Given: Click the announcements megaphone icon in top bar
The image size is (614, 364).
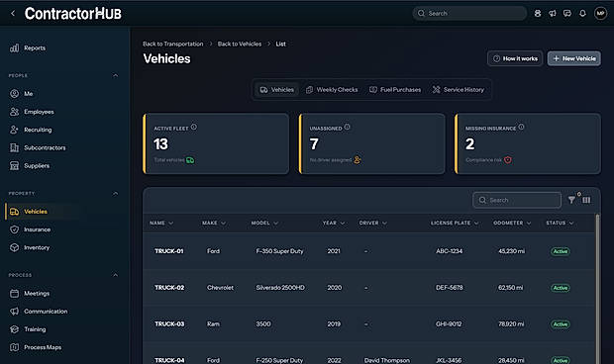Looking at the screenshot, I should [553, 13].
